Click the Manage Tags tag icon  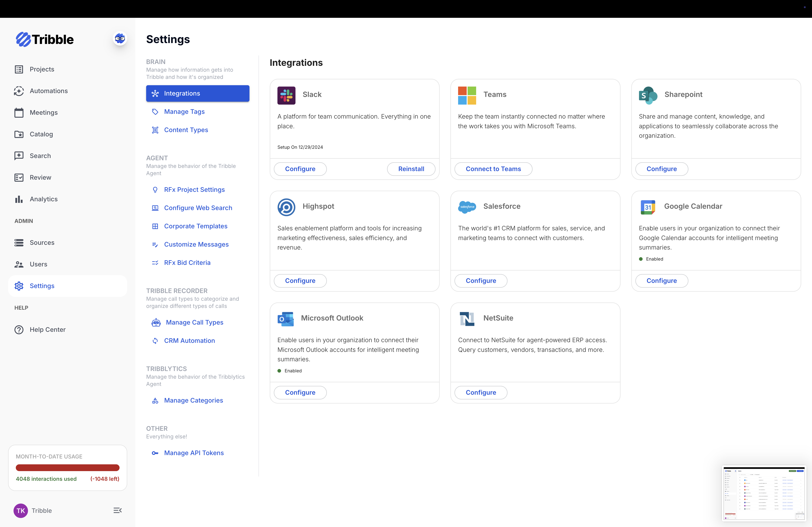(155, 112)
